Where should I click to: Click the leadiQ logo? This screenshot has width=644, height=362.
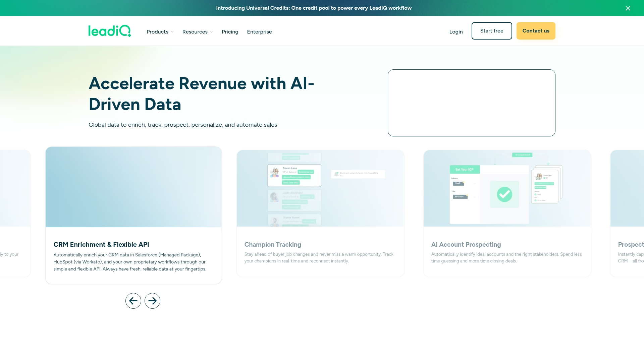click(x=110, y=31)
